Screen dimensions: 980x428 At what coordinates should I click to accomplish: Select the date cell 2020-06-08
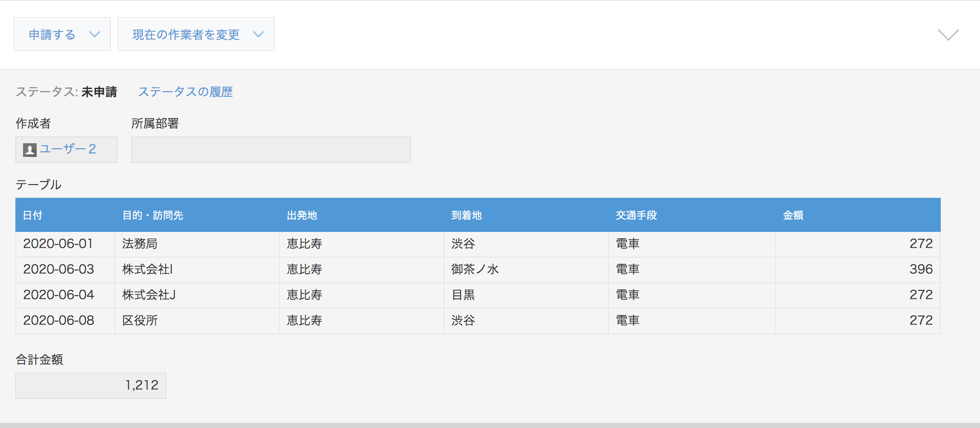[65, 321]
